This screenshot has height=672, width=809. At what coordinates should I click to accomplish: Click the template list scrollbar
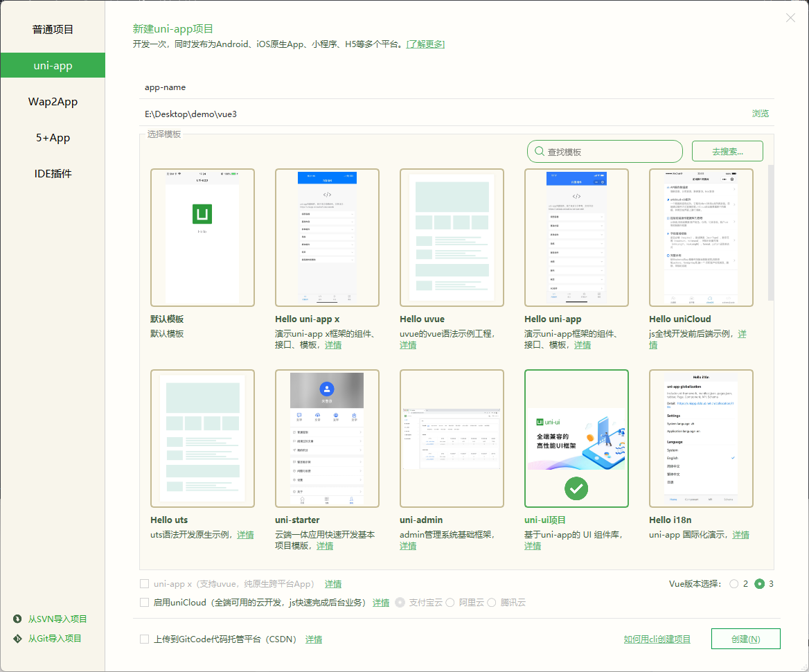point(771,232)
